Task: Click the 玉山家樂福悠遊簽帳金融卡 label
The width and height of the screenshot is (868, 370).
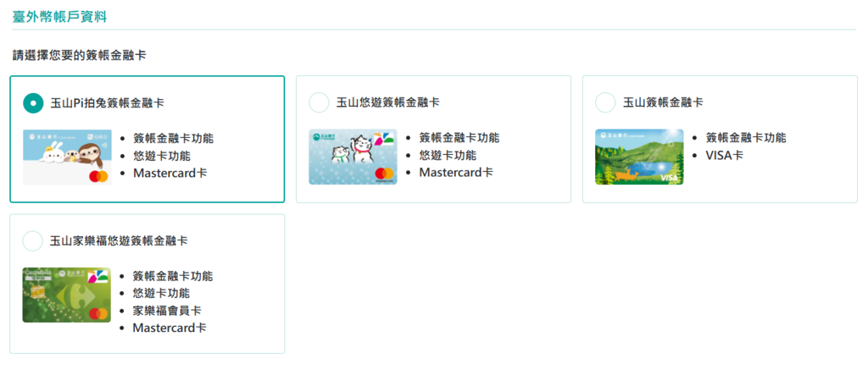Action: click(x=119, y=241)
